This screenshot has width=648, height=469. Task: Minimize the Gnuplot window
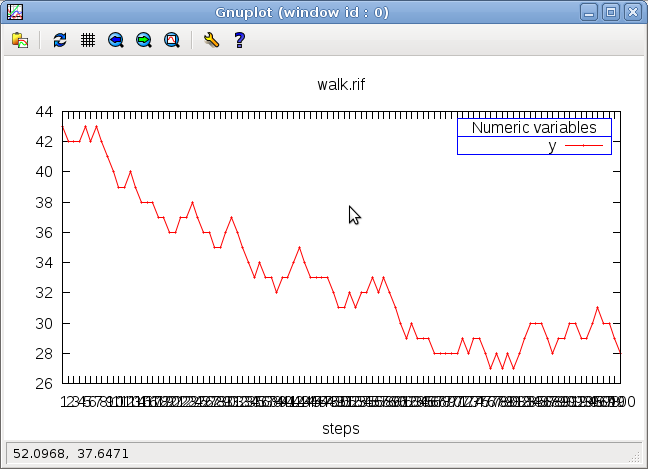(589, 12)
